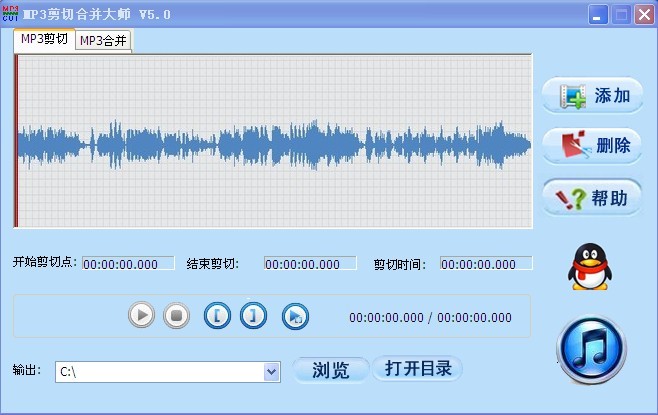
Task: Click the 开始剪切点 time field
Action: [128, 264]
